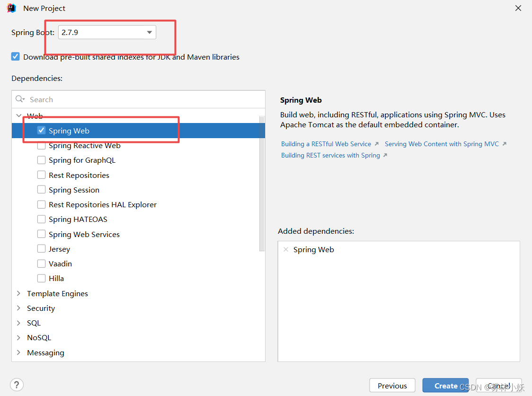This screenshot has height=396, width=532.
Task: Select the NoSQL tree label
Action: 39,338
